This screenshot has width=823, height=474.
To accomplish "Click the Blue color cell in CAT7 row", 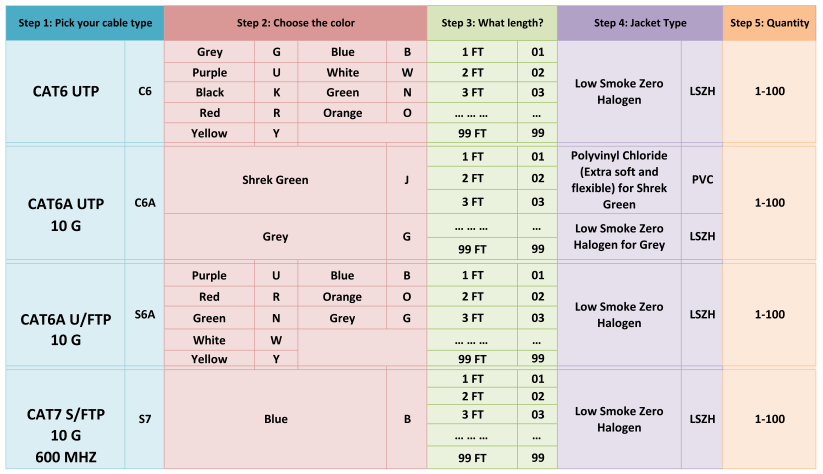I will [x=275, y=419].
